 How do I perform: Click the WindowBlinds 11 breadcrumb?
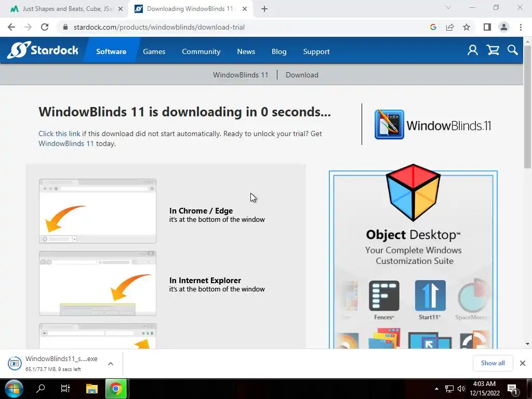pos(241,75)
